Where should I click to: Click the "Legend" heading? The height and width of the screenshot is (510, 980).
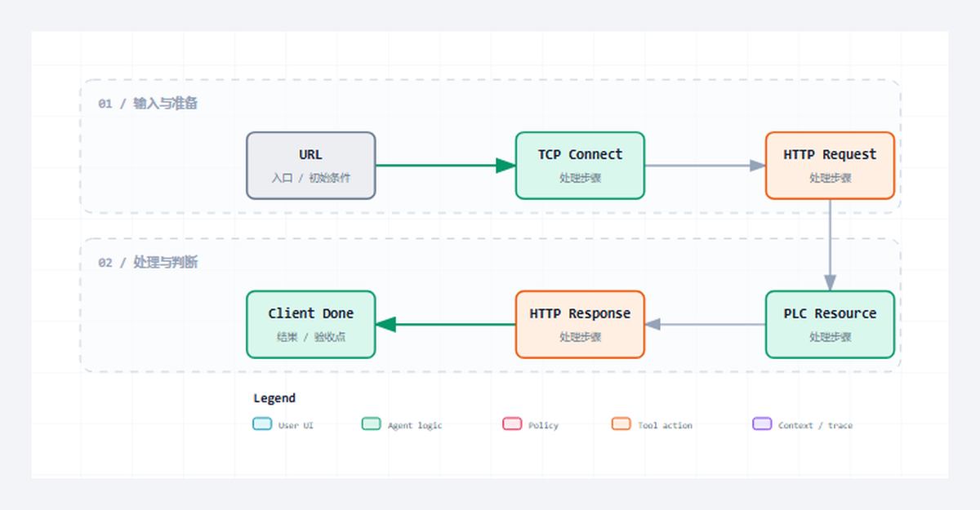(274, 398)
